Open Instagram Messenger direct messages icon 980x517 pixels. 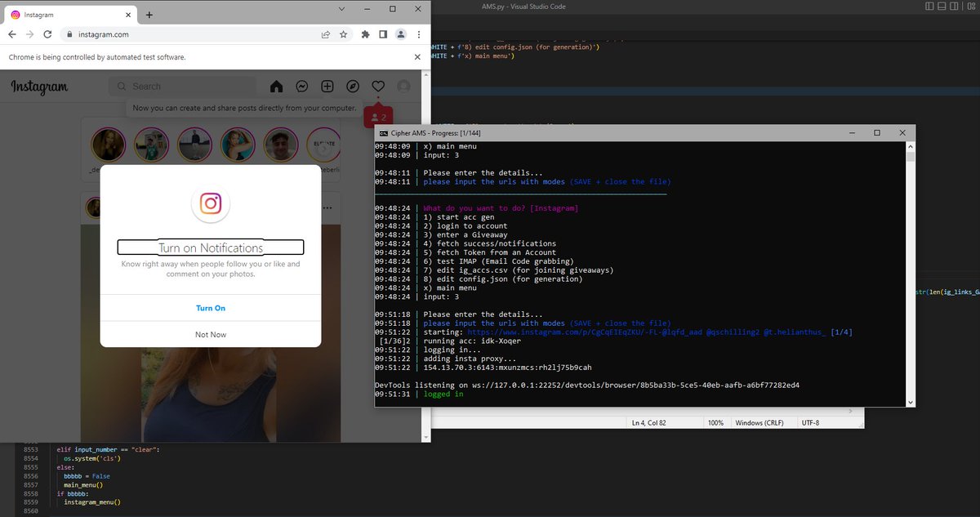(301, 87)
